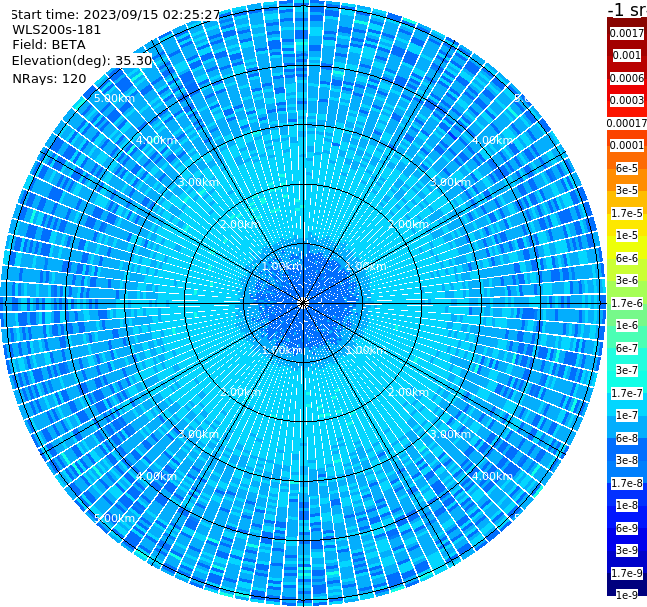Select the WLS200s-181 instrument label
Viewport: 647px width, 607px height.
[57, 30]
